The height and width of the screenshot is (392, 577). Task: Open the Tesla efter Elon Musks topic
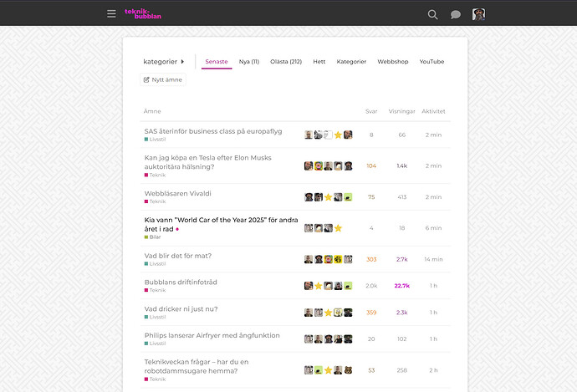207,162
